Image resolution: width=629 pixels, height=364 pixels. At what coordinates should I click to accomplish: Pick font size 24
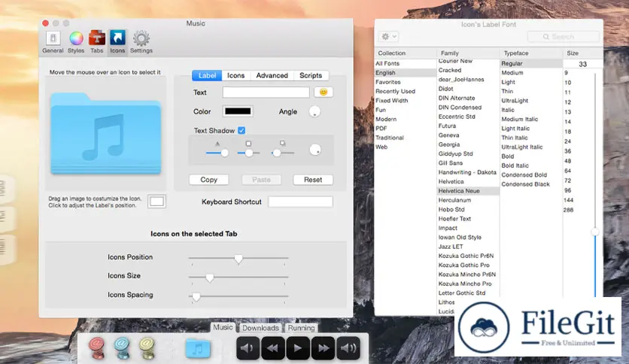(x=567, y=141)
